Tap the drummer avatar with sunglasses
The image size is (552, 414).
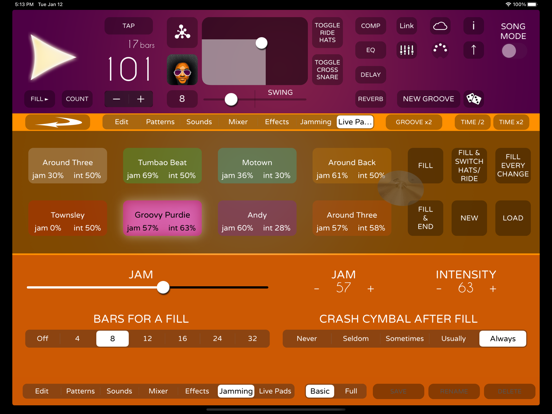pyautogui.click(x=182, y=70)
